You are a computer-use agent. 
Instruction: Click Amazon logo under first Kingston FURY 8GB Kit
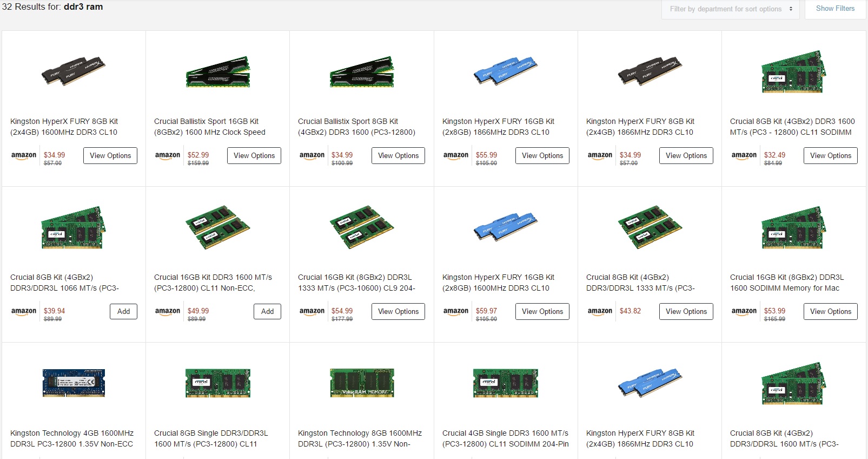tap(24, 156)
